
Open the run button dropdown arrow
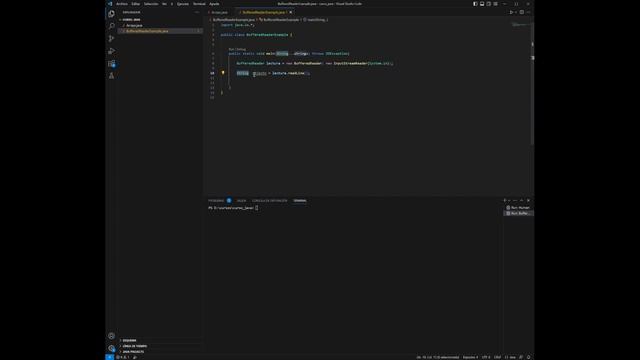tap(516, 12)
